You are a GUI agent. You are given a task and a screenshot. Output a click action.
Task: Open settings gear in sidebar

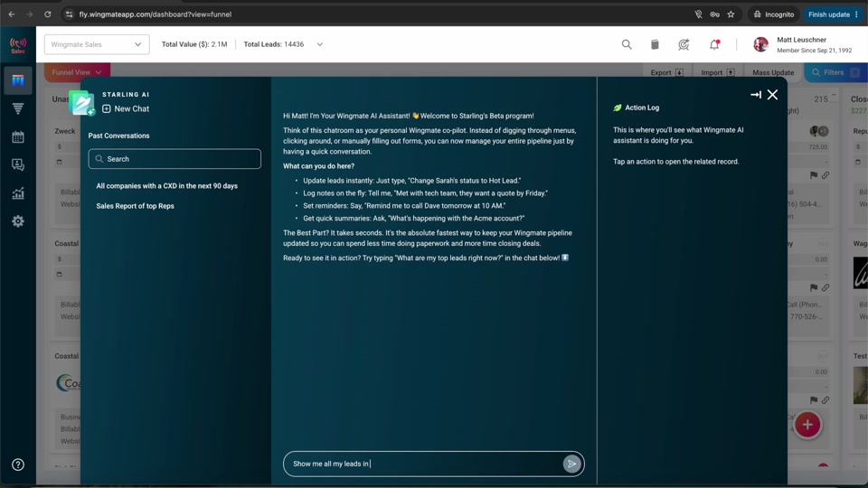(x=18, y=221)
